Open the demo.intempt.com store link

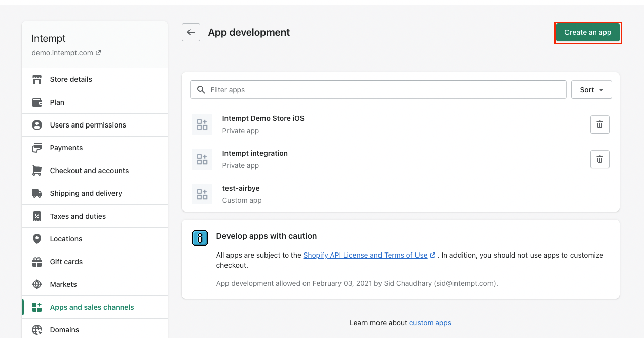(x=62, y=53)
